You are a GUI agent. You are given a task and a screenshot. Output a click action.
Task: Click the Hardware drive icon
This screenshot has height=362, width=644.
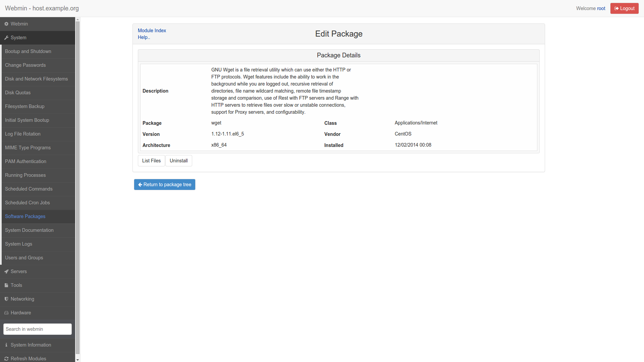6,313
